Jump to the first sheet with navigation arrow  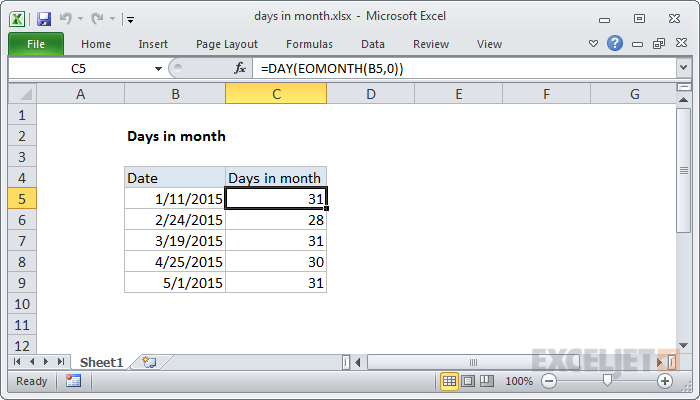(x=17, y=361)
